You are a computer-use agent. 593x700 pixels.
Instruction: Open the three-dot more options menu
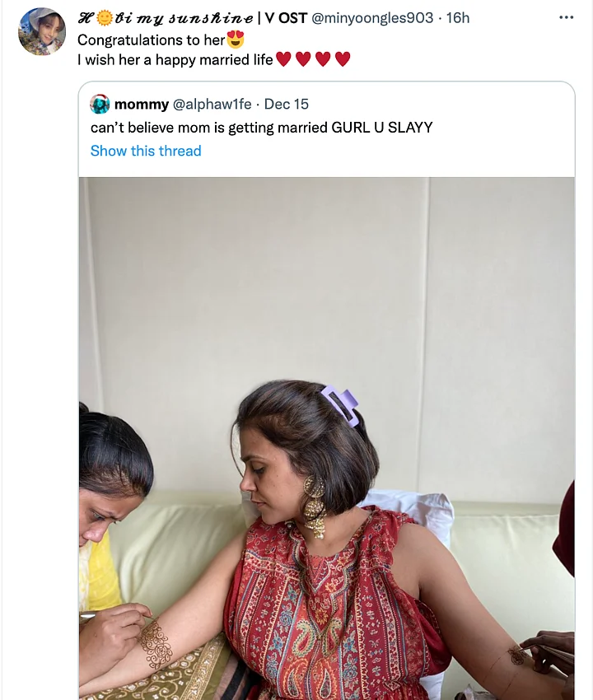point(566,17)
